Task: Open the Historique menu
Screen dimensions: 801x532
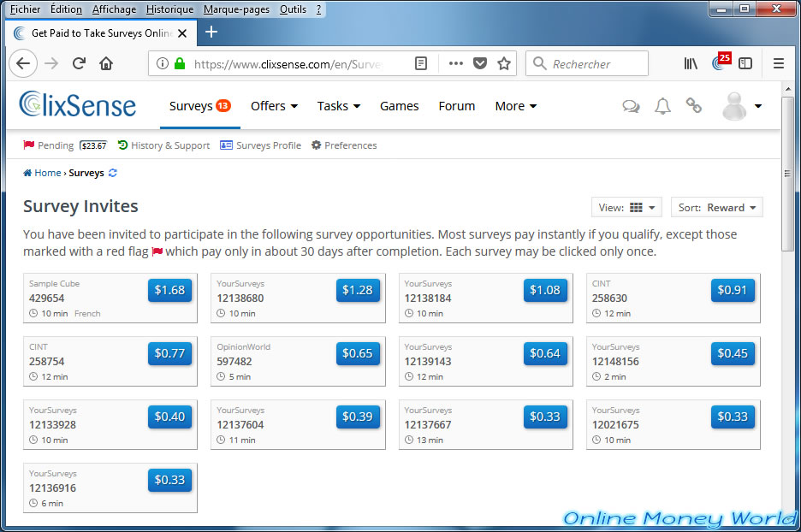Action: pos(169,9)
